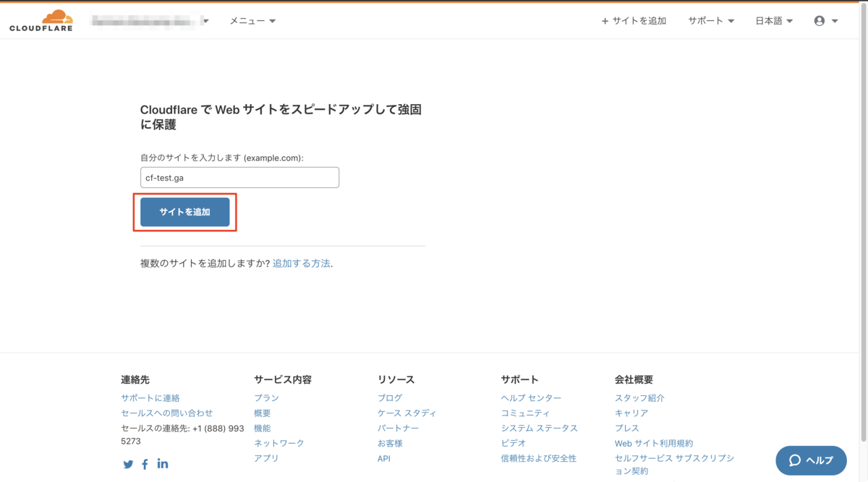
Task: Click the sales phone number text
Action: (182, 434)
